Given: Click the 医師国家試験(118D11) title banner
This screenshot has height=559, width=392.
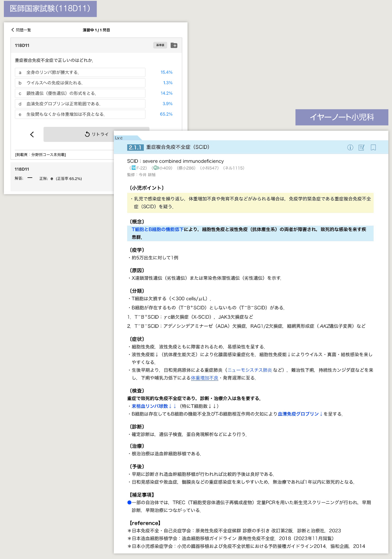Looking at the screenshot, I should (x=50, y=9).
